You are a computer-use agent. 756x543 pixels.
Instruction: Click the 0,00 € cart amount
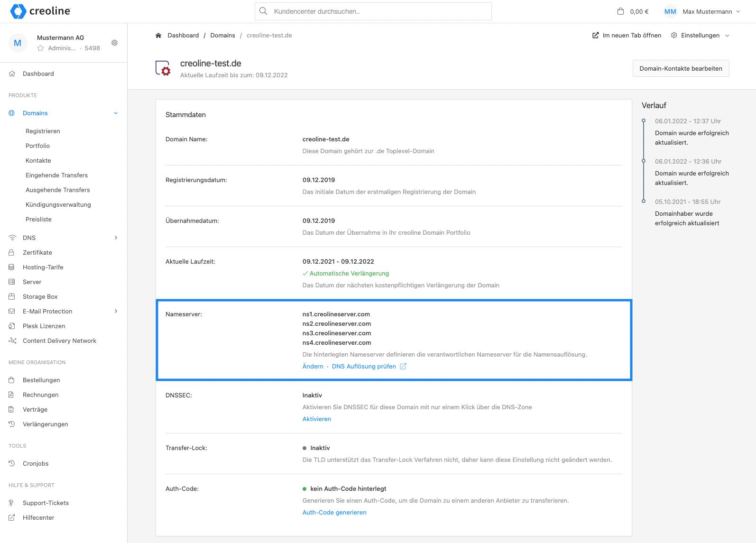point(639,11)
